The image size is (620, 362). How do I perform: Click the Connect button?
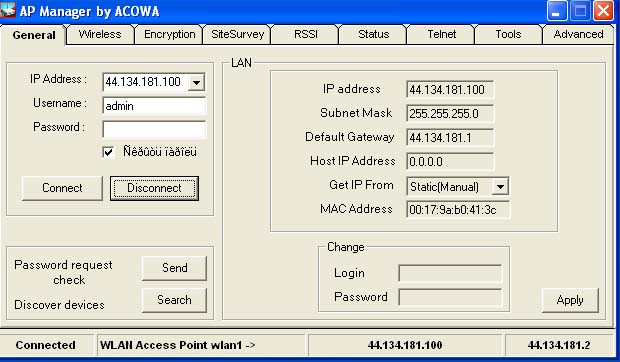(62, 188)
